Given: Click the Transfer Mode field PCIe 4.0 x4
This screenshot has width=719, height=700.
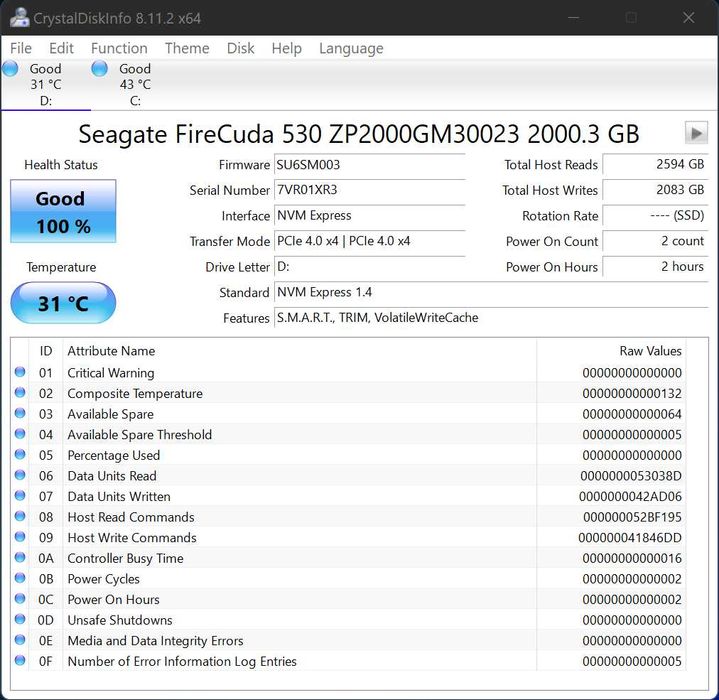Looking at the screenshot, I should 370,241.
